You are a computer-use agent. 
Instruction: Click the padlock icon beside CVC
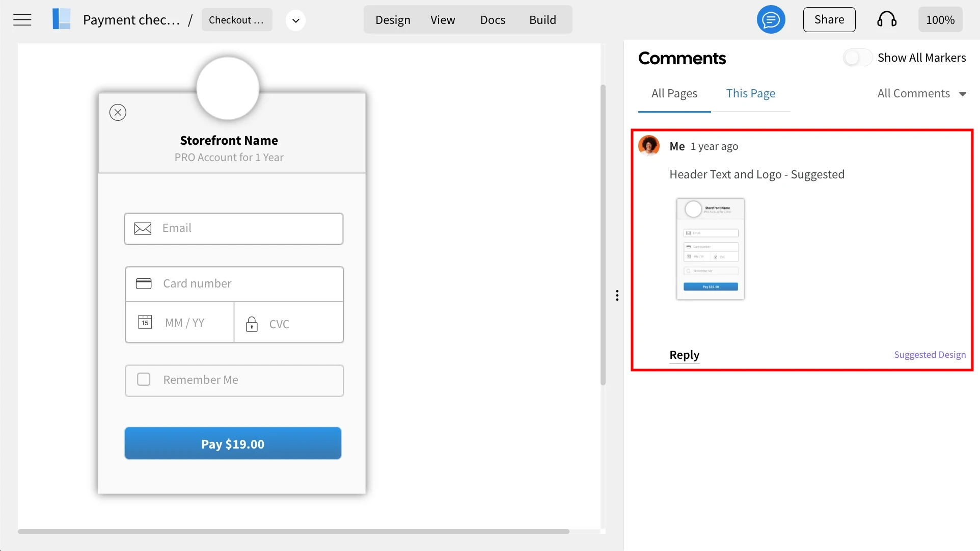(252, 324)
